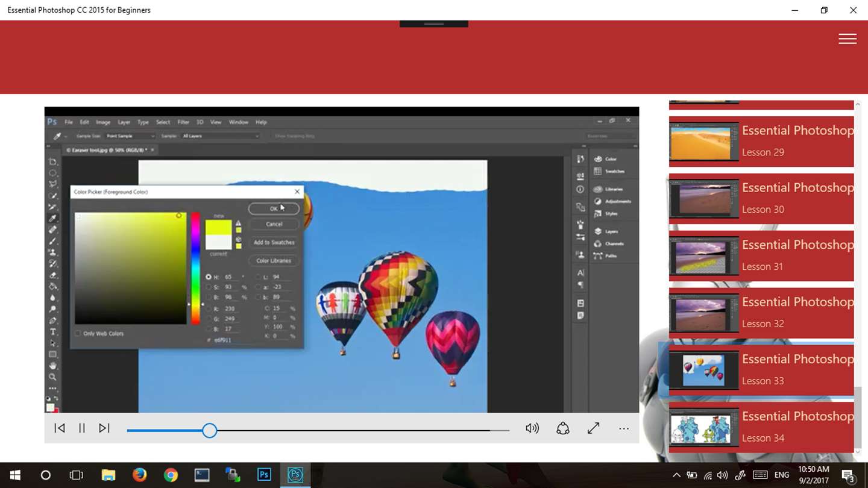This screenshot has height=488, width=868.
Task: Open the Character panel icon
Action: [580, 273]
